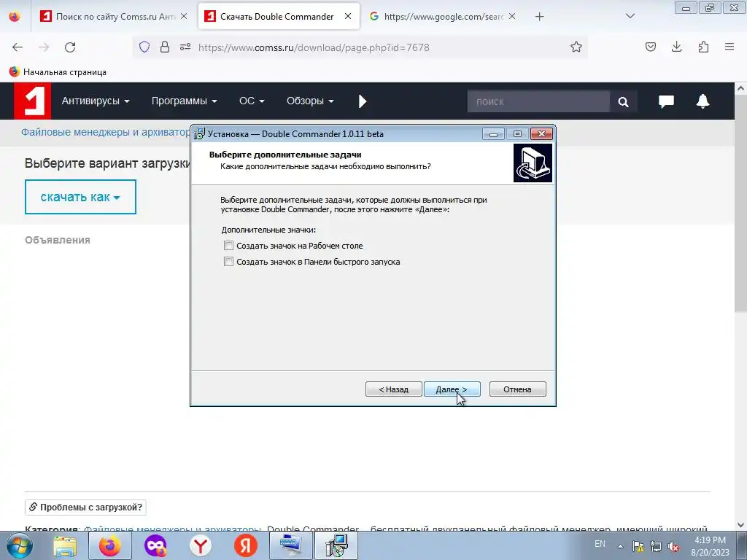This screenshot has width=747, height=560.
Task: Click the on-screen keyboard taskbar icon
Action: (x=290, y=545)
